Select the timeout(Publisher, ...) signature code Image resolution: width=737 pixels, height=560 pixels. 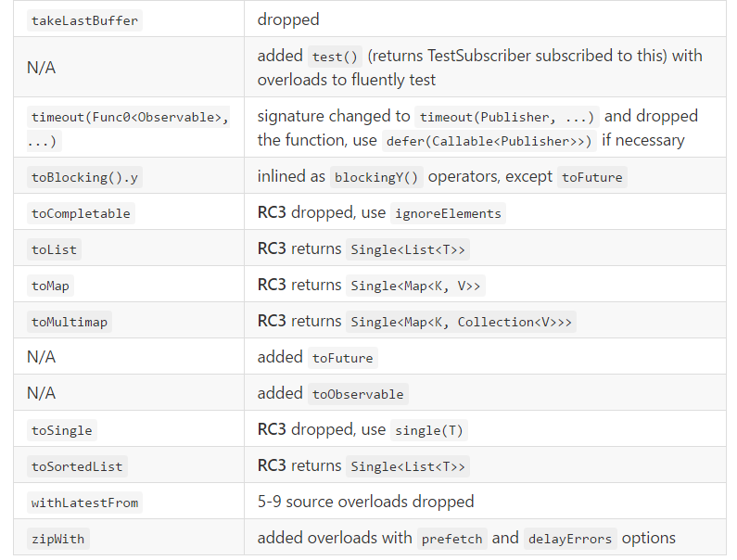tap(506, 117)
